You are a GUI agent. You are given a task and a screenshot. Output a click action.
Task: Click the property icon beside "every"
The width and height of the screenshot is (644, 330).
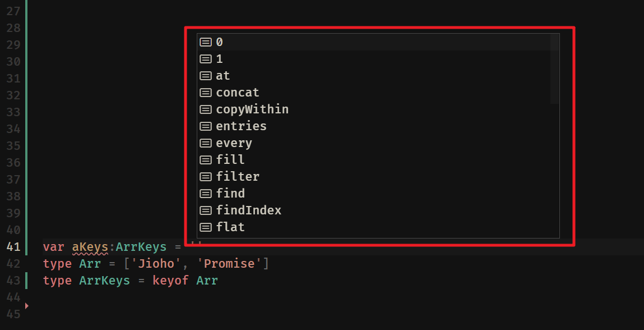pos(206,143)
